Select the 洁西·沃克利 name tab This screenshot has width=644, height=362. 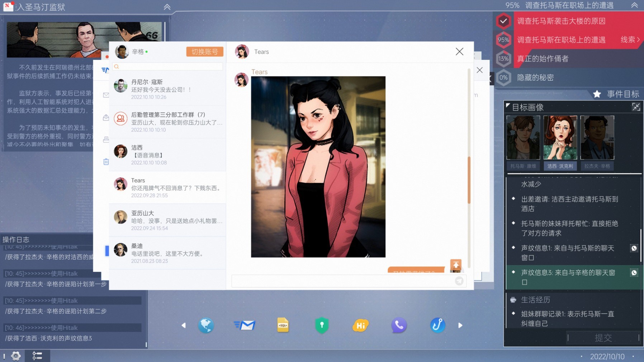click(560, 166)
